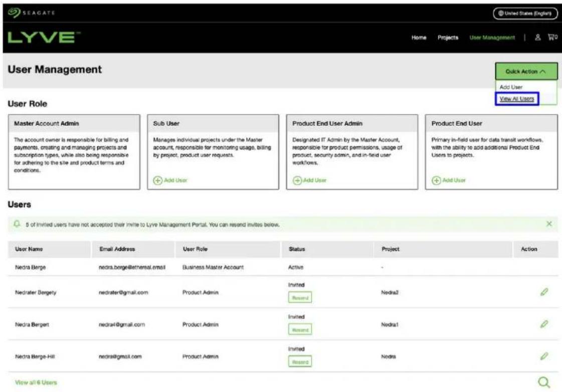
Task: Click the LYVE logo
Action: pos(44,37)
